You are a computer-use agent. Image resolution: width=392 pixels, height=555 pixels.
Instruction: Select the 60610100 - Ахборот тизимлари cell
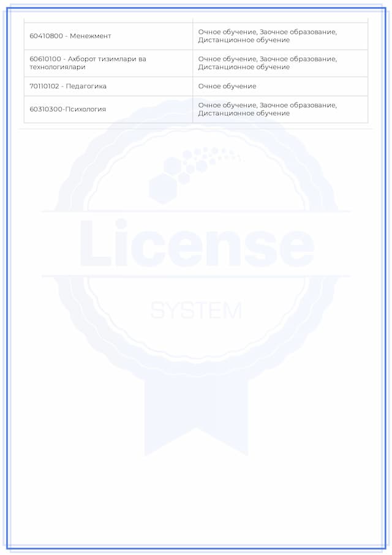click(108, 63)
